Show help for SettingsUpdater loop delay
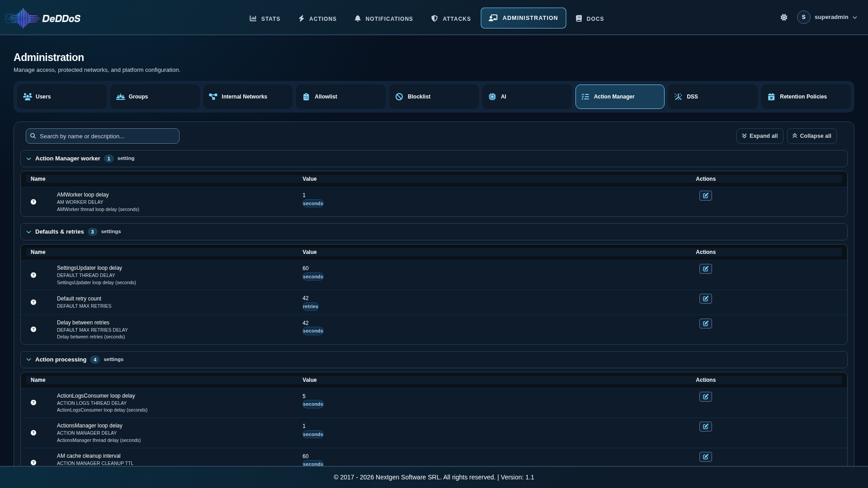Screen dimensions: 868x488 [33, 275]
